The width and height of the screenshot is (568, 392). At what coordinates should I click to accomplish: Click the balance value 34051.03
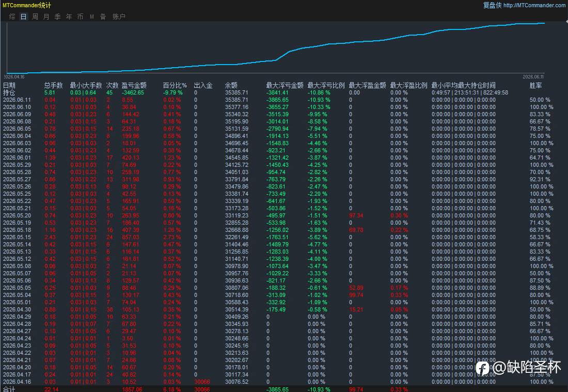[x=236, y=172]
